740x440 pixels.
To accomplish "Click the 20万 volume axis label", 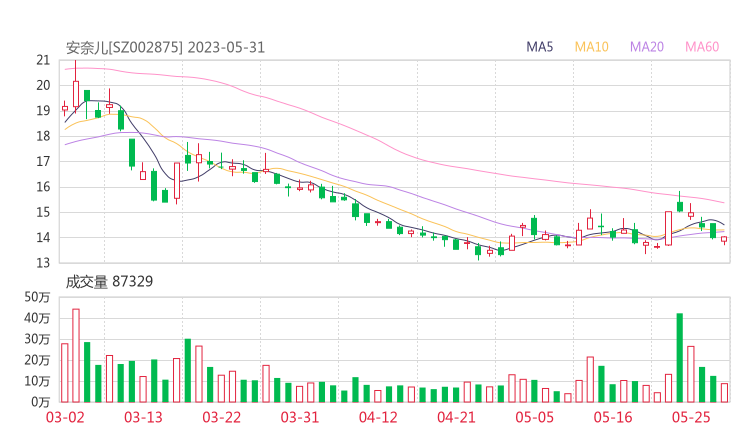I will pos(37,360).
